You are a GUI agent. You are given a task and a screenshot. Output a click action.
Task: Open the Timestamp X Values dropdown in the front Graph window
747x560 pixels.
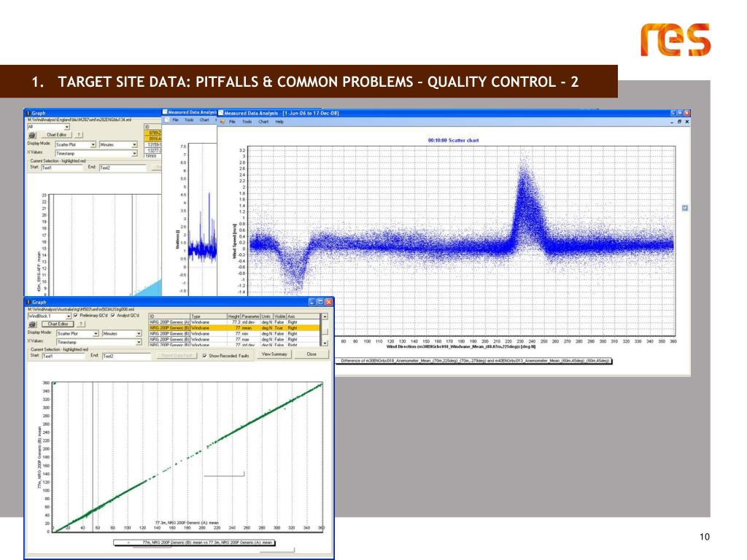(139, 343)
